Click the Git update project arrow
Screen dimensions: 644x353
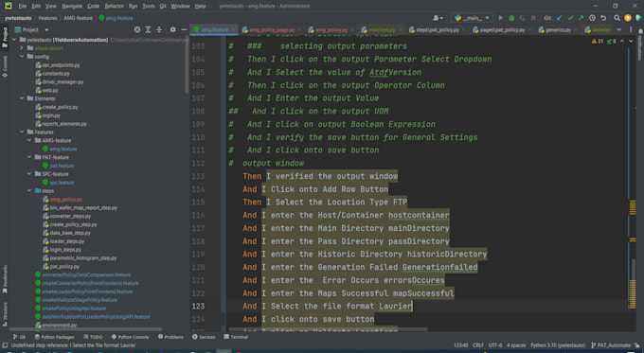pyautogui.click(x=560, y=18)
